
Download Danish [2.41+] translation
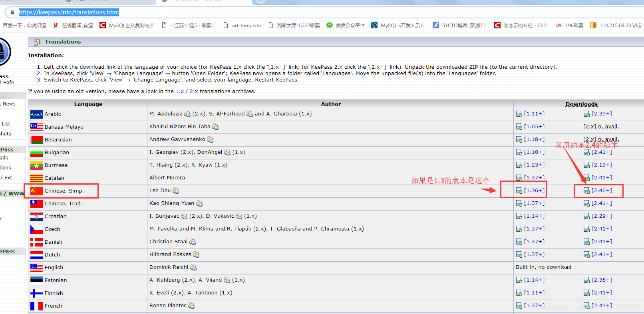click(x=602, y=242)
